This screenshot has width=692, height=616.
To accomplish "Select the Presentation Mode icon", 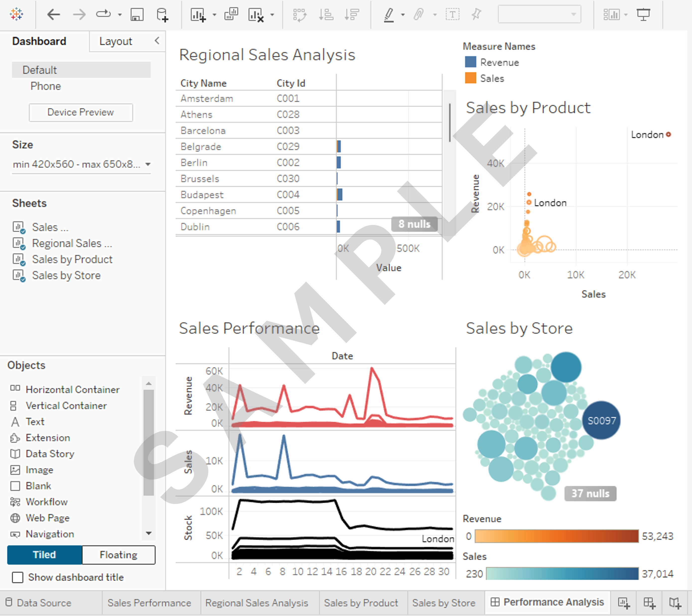I will tap(643, 14).
